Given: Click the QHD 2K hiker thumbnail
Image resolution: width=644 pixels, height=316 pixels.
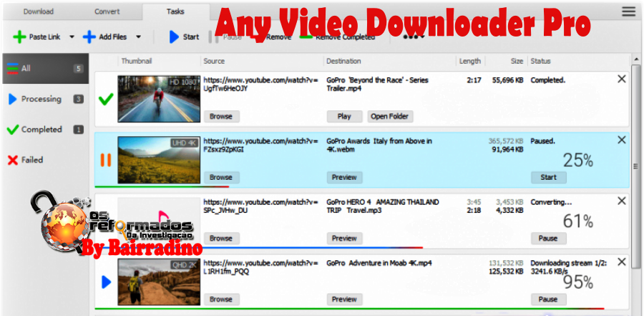Looking at the screenshot, I should coord(159,282).
